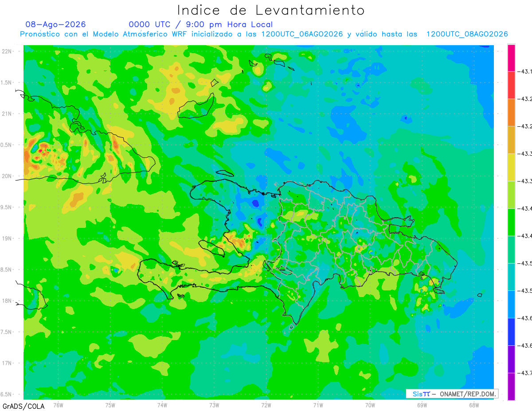Select the dark royal blue swatch in the color bar
The image size is (532, 411).
[511, 332]
